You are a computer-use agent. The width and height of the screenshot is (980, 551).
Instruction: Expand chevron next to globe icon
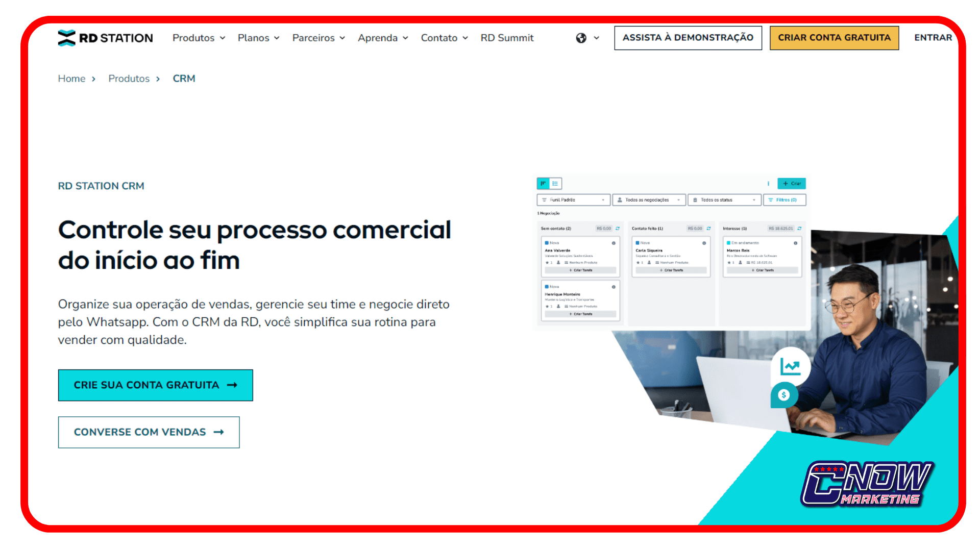(596, 38)
